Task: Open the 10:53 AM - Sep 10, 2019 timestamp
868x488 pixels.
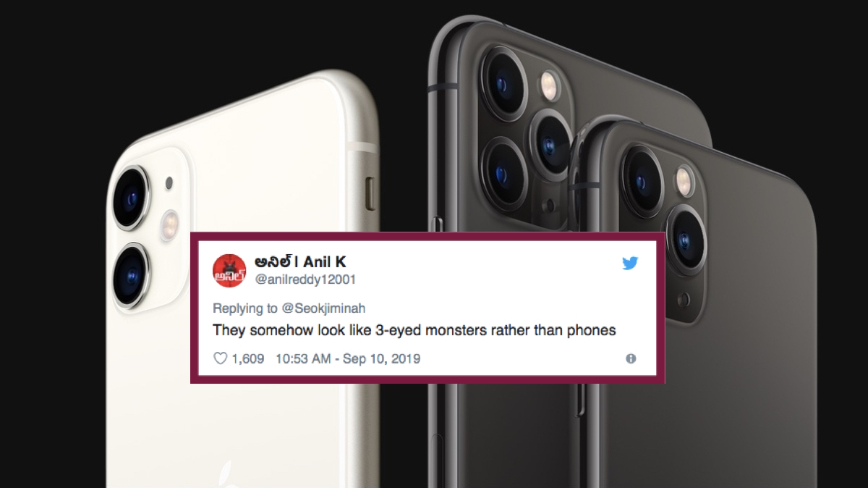Action: [x=348, y=358]
